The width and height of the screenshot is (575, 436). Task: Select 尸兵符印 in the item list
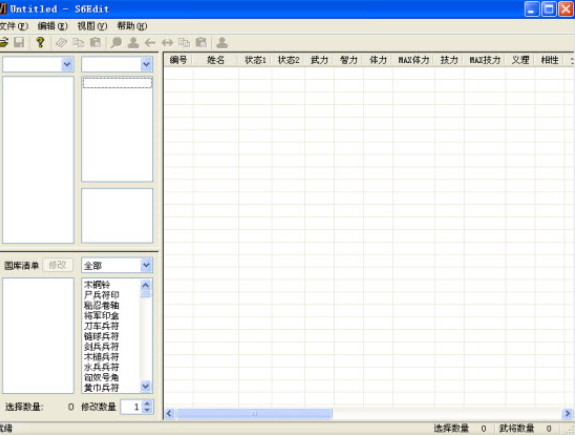102,295
